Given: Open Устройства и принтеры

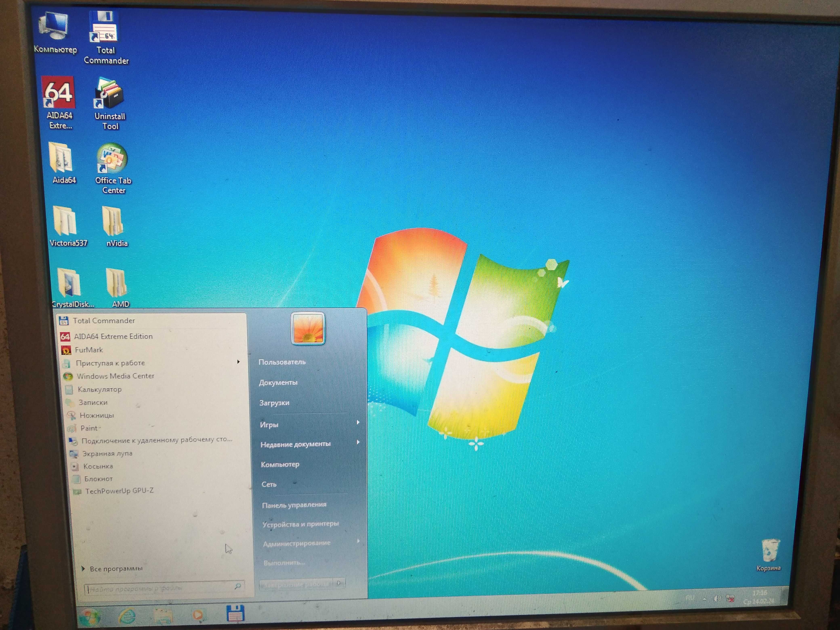Looking at the screenshot, I should pos(300,524).
